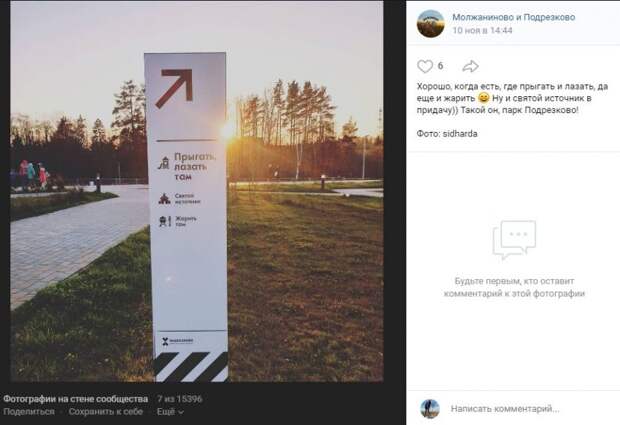Open Фотографии на стене сообщества album
This screenshot has height=425, width=620.
(x=76, y=399)
